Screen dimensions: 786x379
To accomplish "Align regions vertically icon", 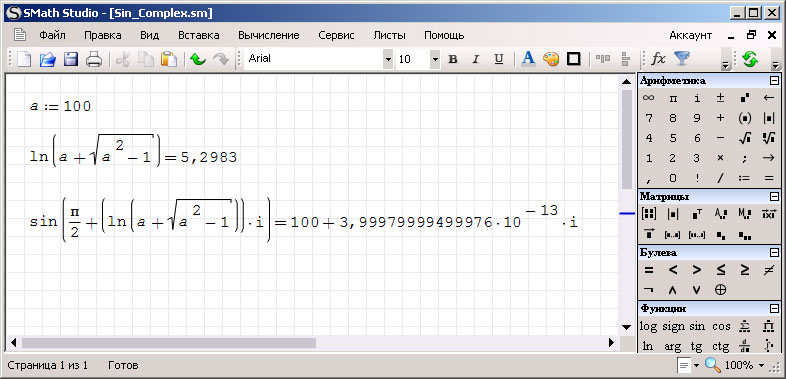I will point(625,59).
